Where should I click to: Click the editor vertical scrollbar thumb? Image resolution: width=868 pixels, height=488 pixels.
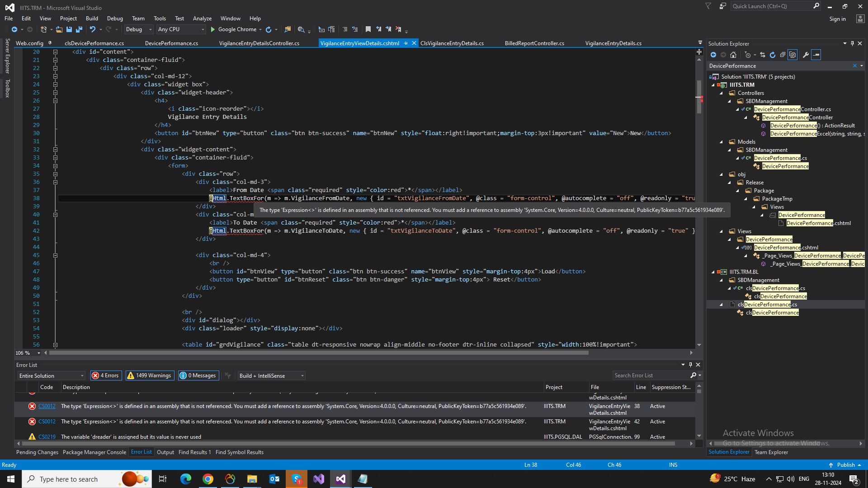tap(699, 97)
